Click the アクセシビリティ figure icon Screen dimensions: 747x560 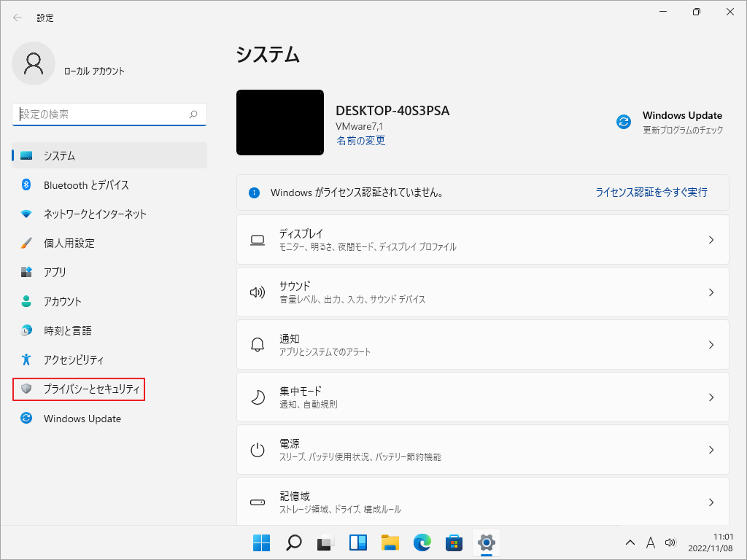pos(26,359)
